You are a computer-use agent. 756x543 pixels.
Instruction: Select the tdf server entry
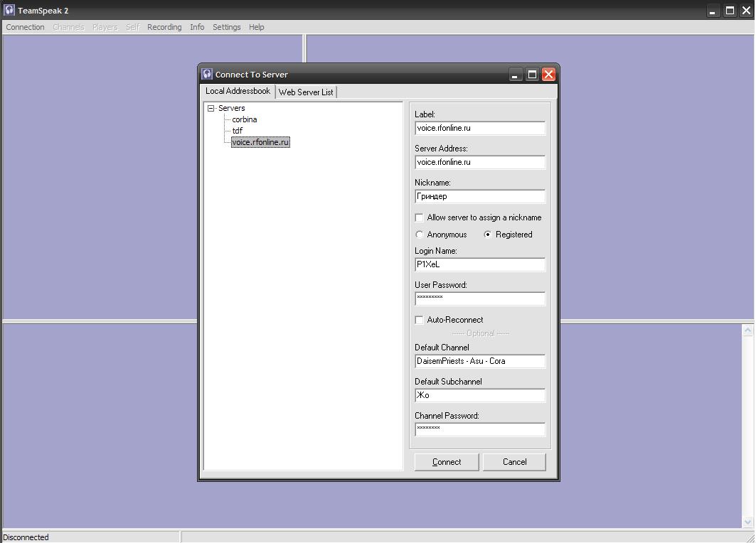[238, 131]
